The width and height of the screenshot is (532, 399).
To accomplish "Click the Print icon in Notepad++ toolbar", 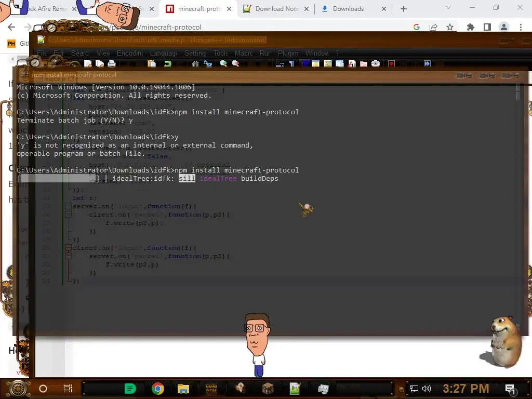I will point(112,63).
